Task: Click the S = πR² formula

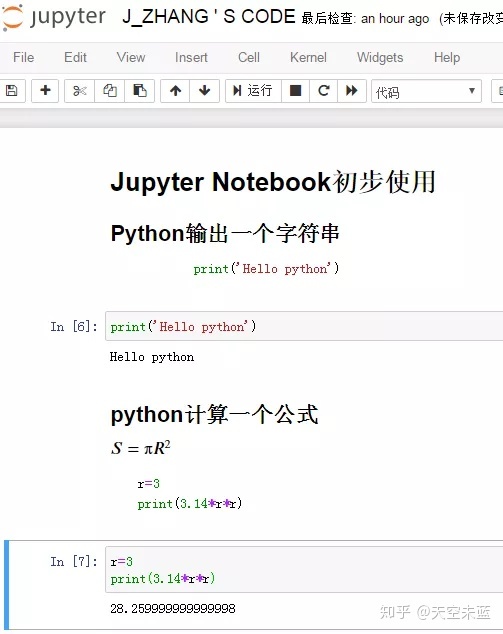Action: [141, 448]
